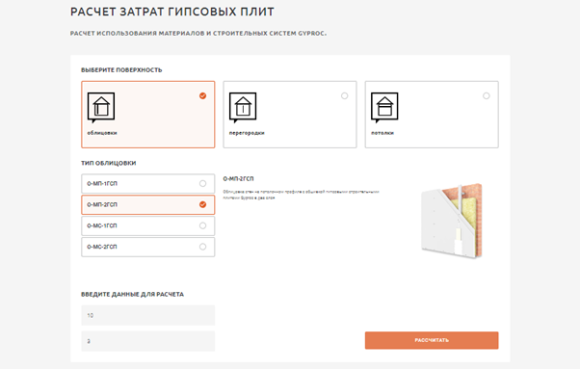Click the ВЫБЕРИТЕ ПОВЕРХНОСТЬ heading
This screenshot has height=369, width=580.
[x=122, y=70]
